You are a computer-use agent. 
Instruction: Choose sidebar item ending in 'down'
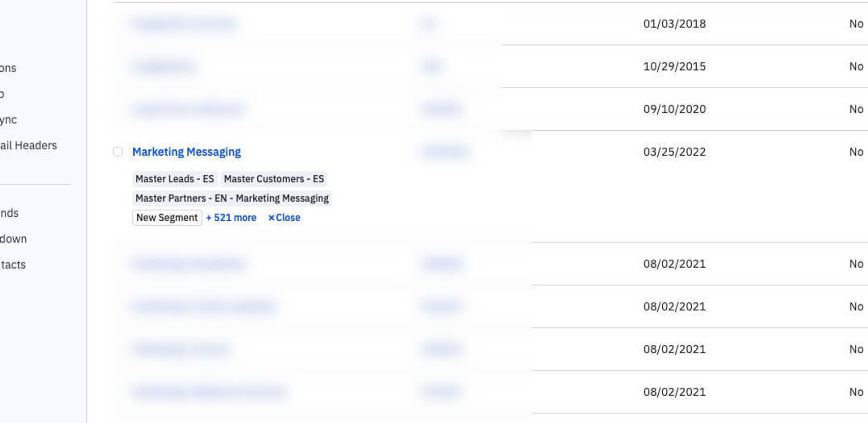(13, 239)
